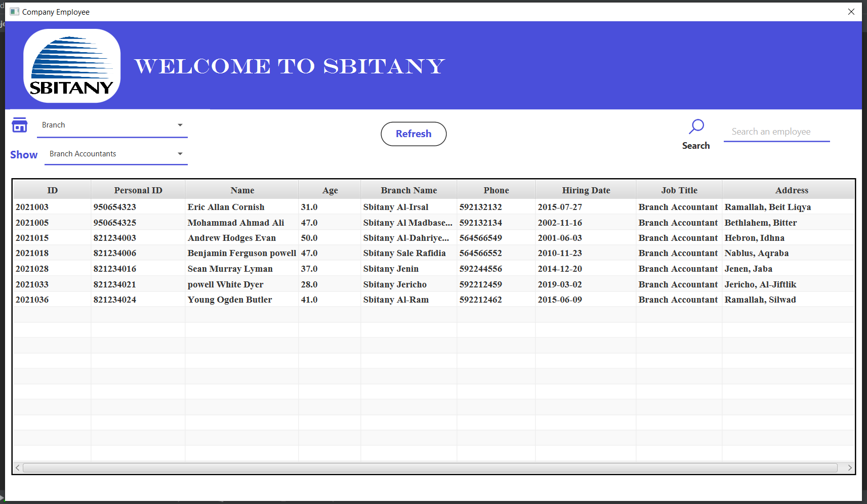
Task: Click the magnifying glass Search icon
Action: [696, 127]
